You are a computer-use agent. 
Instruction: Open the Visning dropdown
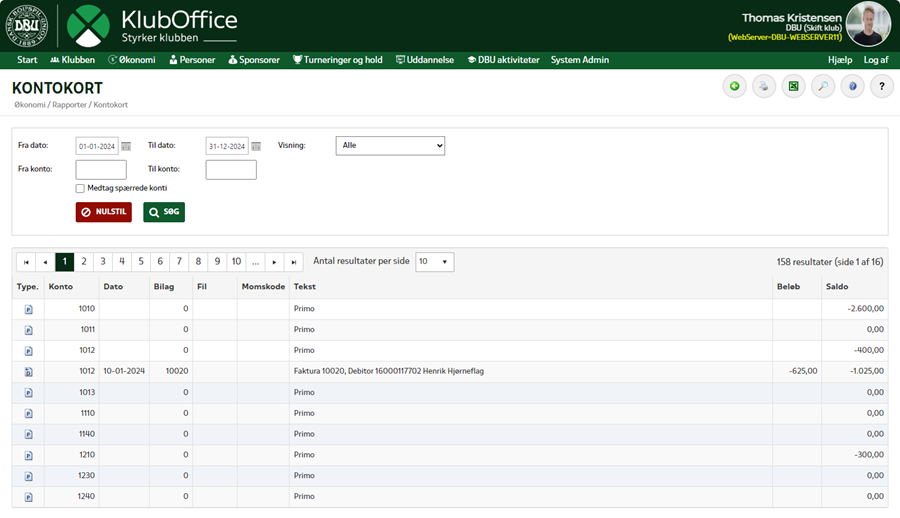pyautogui.click(x=390, y=146)
